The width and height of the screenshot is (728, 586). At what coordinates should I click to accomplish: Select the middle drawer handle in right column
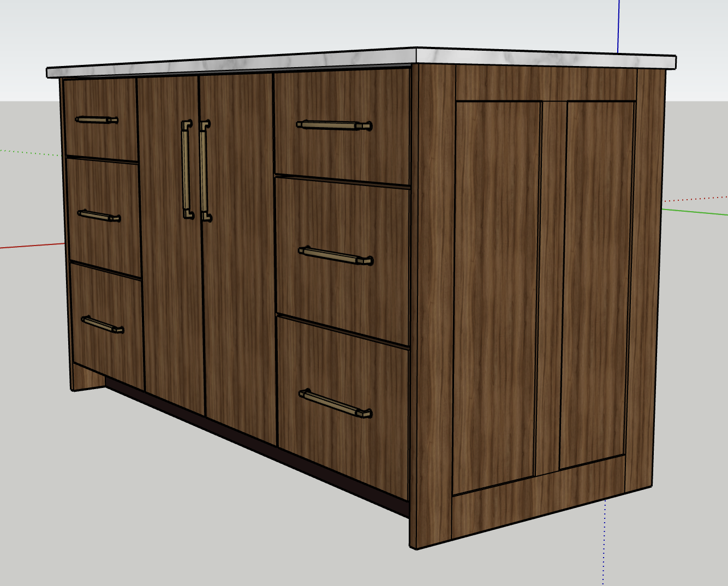(336, 256)
